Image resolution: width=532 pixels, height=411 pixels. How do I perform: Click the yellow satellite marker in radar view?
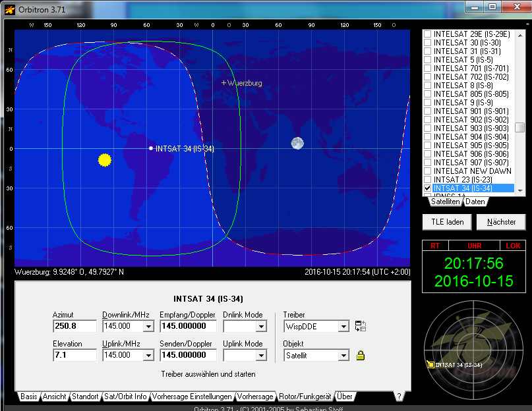430,364
